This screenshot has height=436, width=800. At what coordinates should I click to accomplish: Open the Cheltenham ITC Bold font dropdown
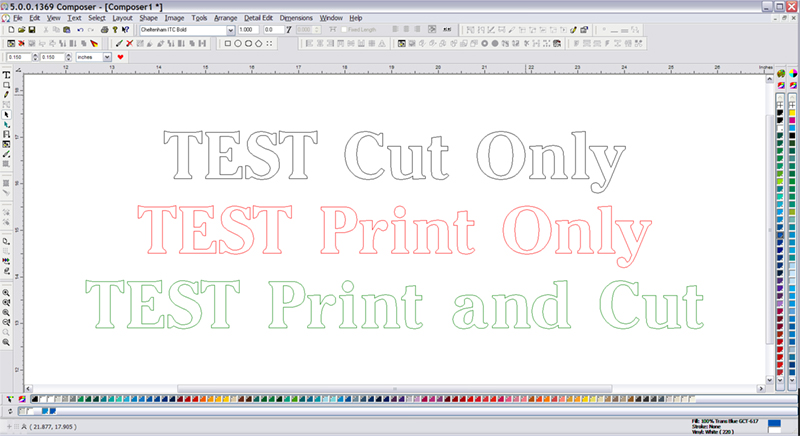pos(231,30)
